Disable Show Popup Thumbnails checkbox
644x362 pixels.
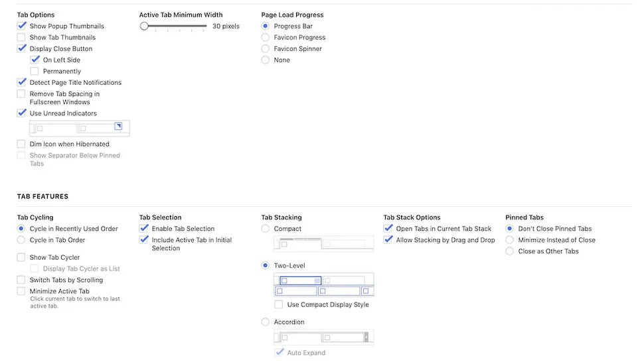(21, 26)
